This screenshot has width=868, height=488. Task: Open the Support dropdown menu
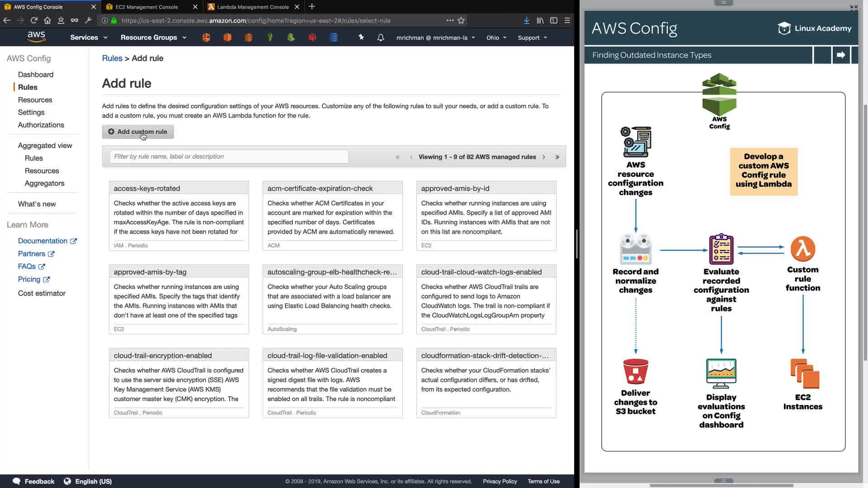coord(532,38)
